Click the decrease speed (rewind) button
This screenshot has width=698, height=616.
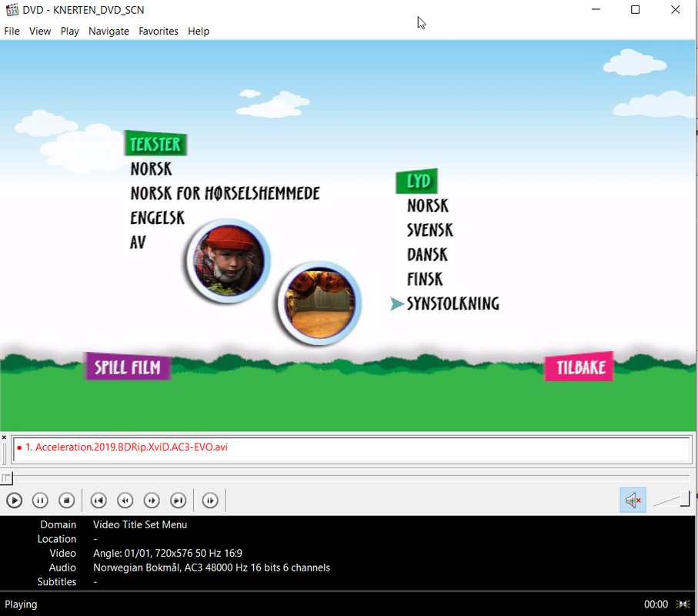tap(125, 500)
